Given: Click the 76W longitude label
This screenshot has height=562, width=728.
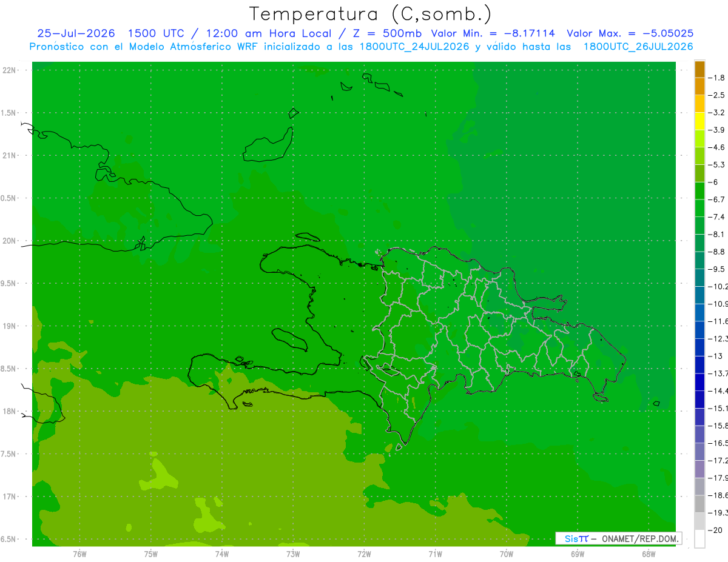Looking at the screenshot, I should (79, 554).
